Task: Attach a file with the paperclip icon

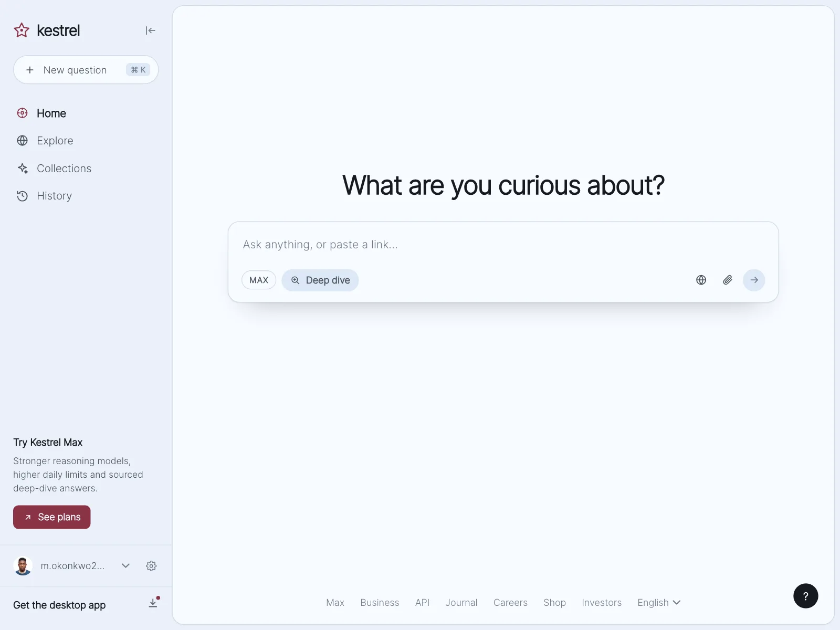Action: coord(727,280)
